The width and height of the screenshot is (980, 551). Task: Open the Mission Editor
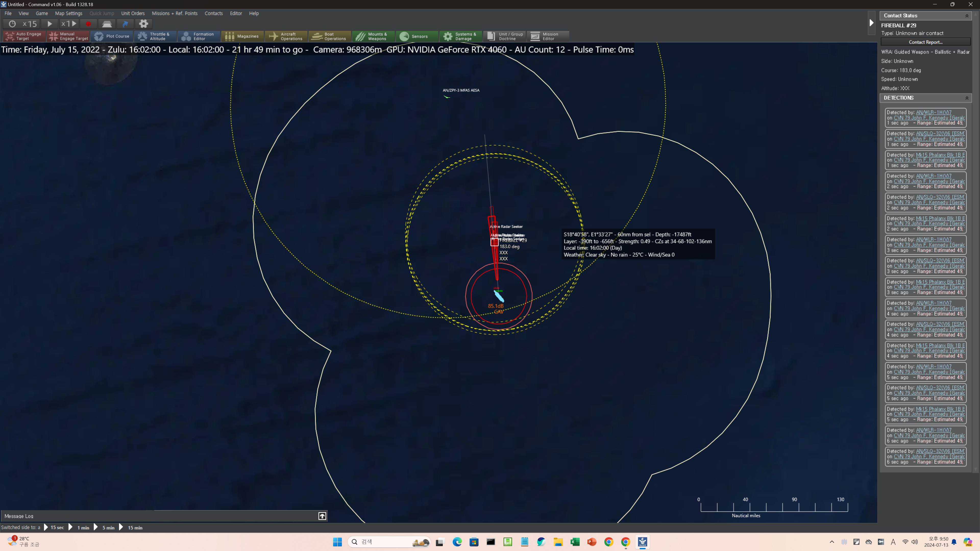548,36
